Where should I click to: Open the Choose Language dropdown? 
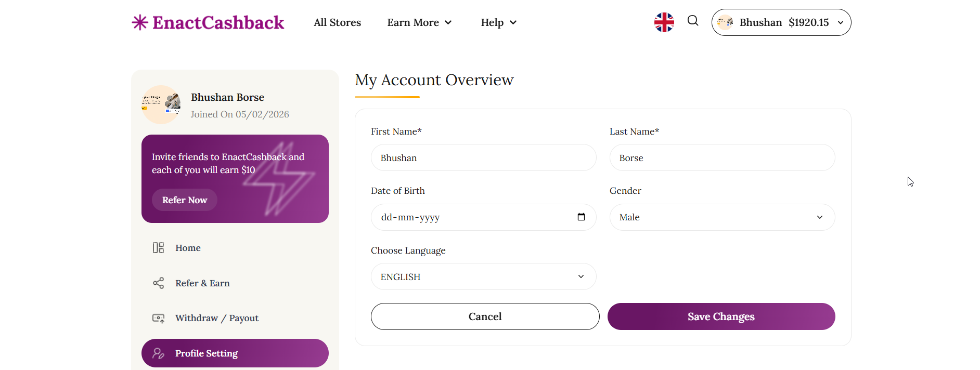483,276
